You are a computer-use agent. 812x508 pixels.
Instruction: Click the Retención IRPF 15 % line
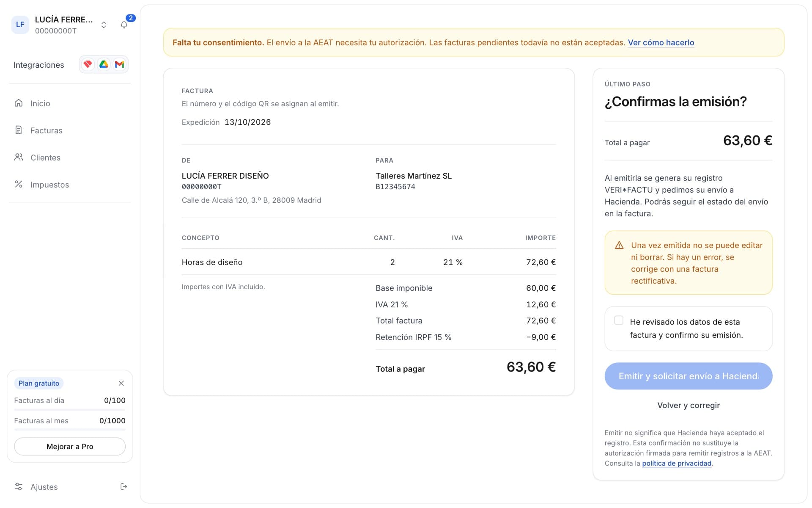[x=466, y=337]
